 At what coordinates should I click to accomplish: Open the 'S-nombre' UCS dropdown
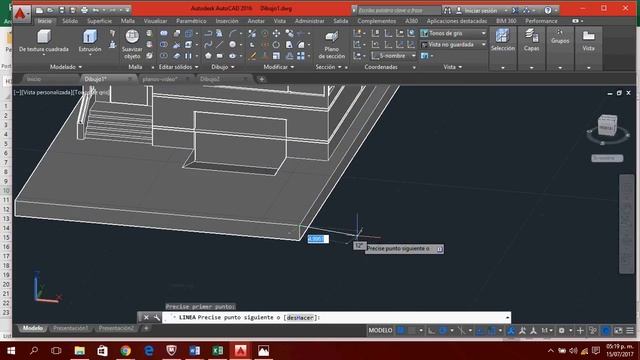393,56
